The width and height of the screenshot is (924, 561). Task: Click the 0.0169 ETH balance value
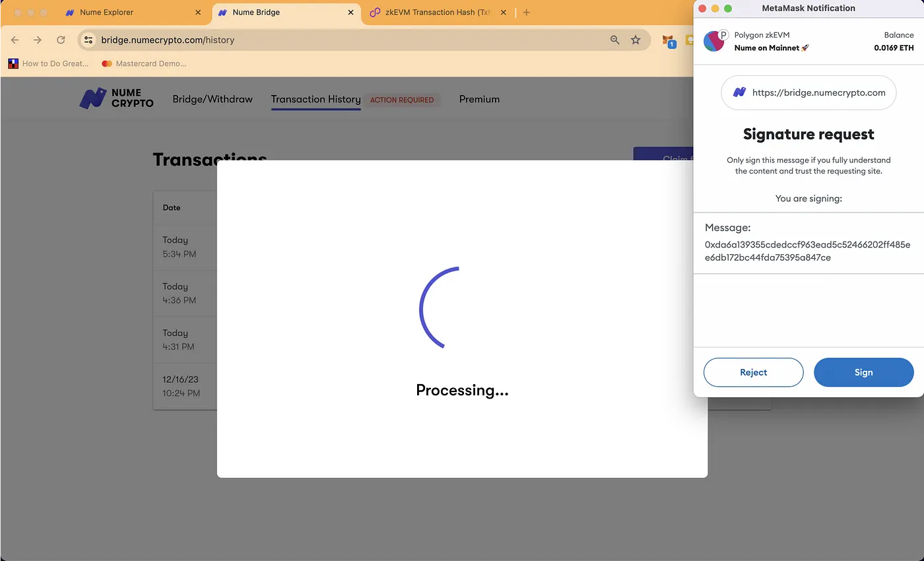click(894, 48)
